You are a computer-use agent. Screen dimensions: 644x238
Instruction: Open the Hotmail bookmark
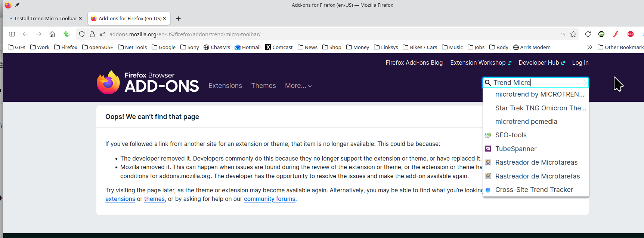coord(248,47)
